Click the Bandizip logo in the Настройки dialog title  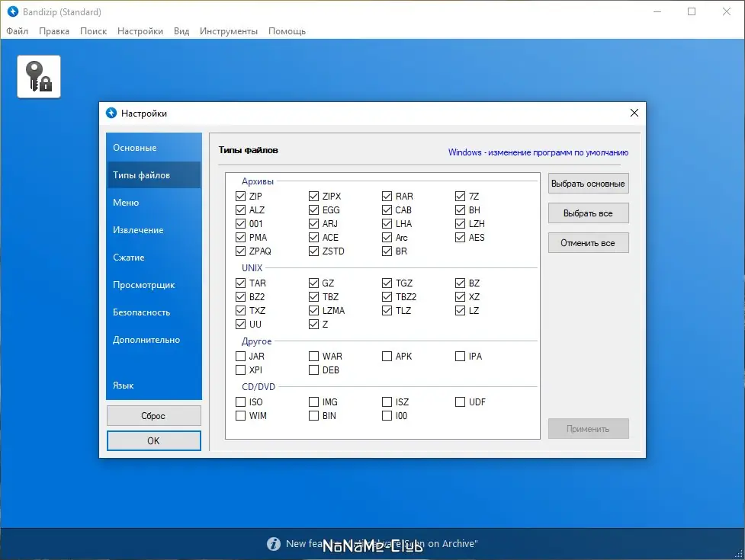(x=111, y=113)
